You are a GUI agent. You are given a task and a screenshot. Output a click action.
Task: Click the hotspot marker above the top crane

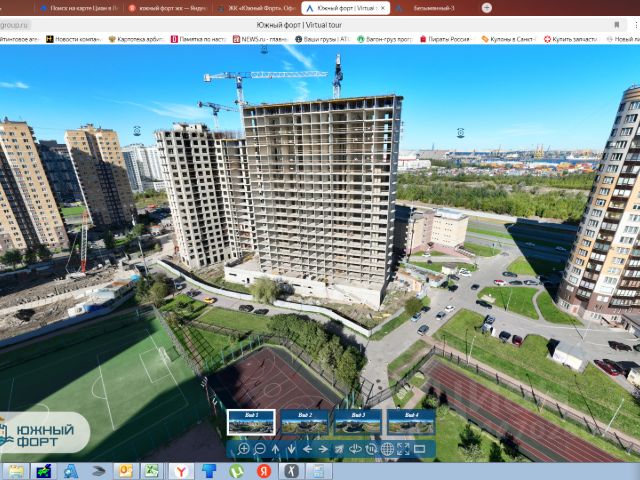(264, 50)
